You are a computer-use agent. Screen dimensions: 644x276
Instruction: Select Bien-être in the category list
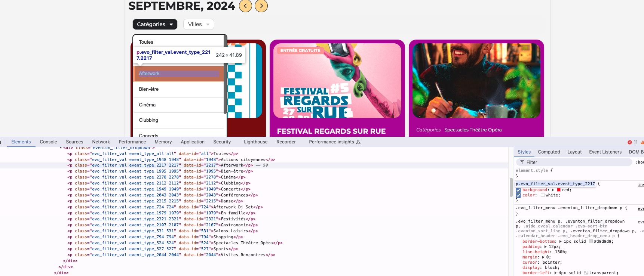pyautogui.click(x=179, y=89)
